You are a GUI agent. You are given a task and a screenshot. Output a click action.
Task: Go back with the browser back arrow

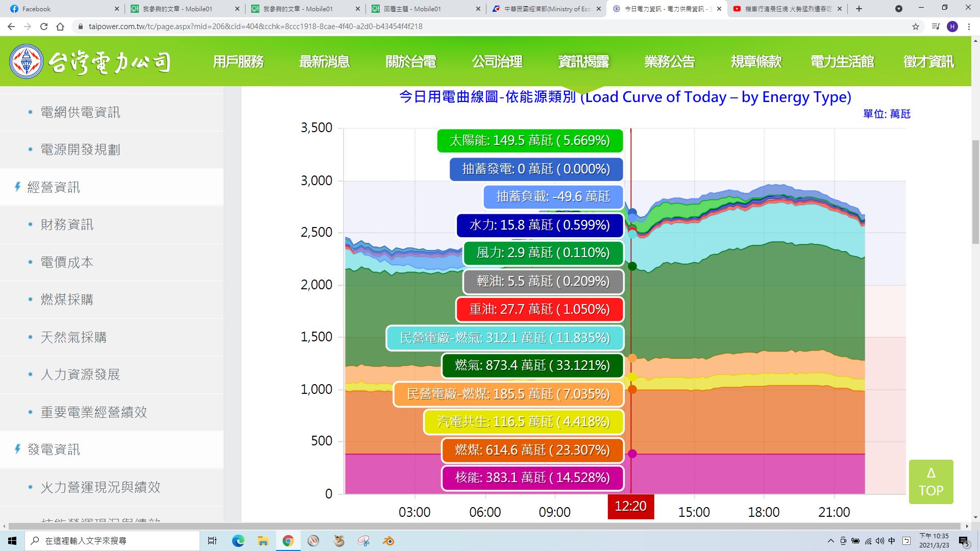(x=11, y=27)
